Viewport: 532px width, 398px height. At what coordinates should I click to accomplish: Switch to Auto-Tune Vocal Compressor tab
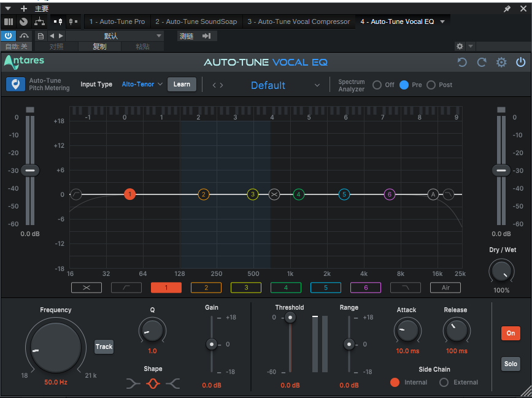299,21
